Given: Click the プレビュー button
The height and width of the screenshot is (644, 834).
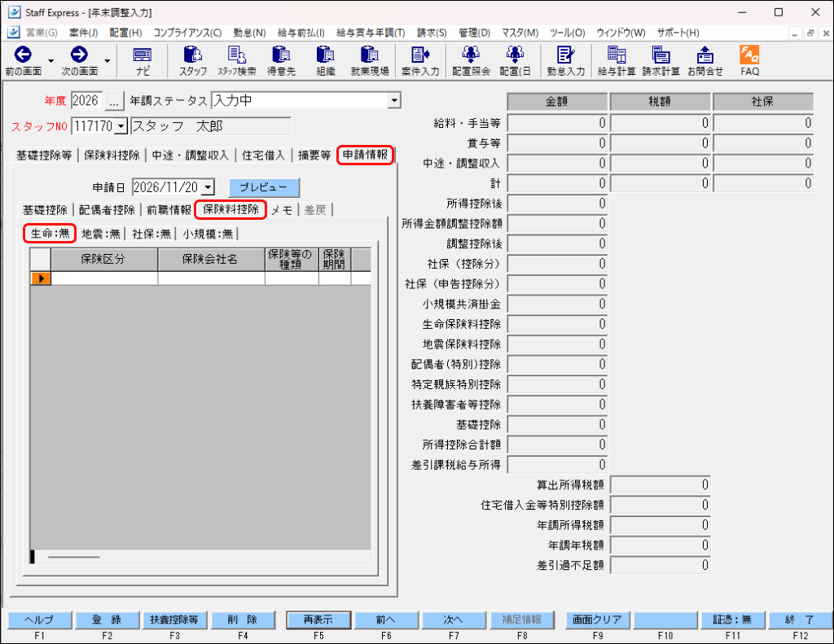Looking at the screenshot, I should 264,187.
